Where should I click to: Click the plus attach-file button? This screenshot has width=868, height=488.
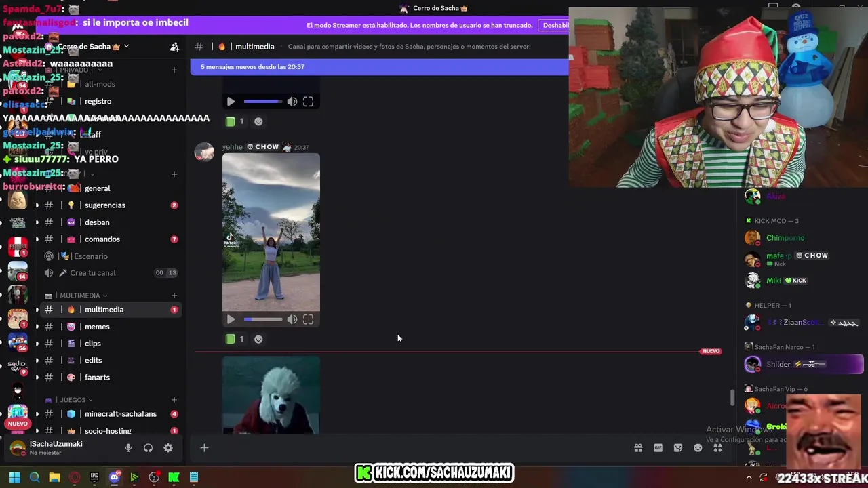pyautogui.click(x=204, y=447)
